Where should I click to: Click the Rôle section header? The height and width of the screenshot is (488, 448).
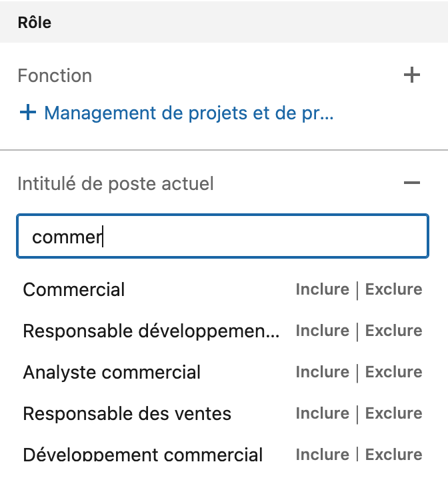(35, 23)
